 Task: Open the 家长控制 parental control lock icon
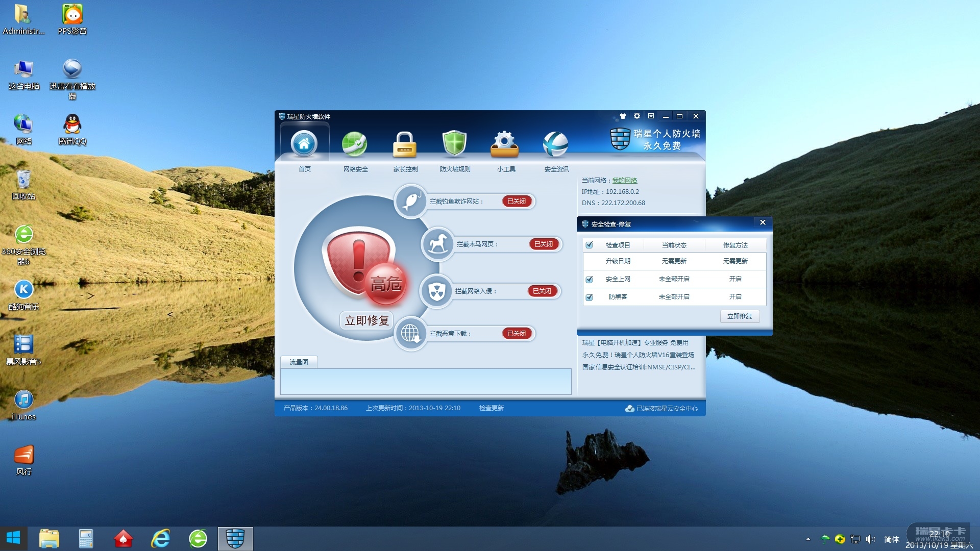coord(405,144)
